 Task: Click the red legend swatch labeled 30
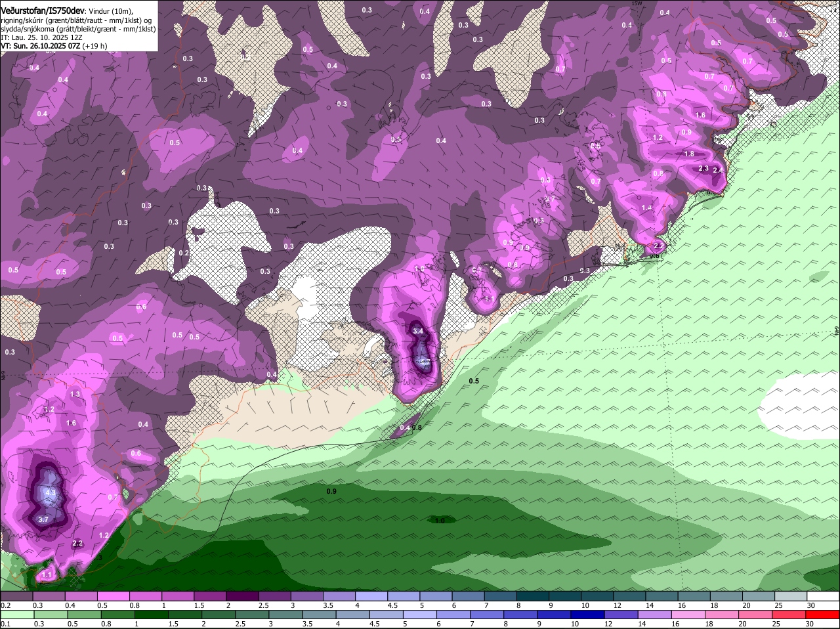[822, 615]
